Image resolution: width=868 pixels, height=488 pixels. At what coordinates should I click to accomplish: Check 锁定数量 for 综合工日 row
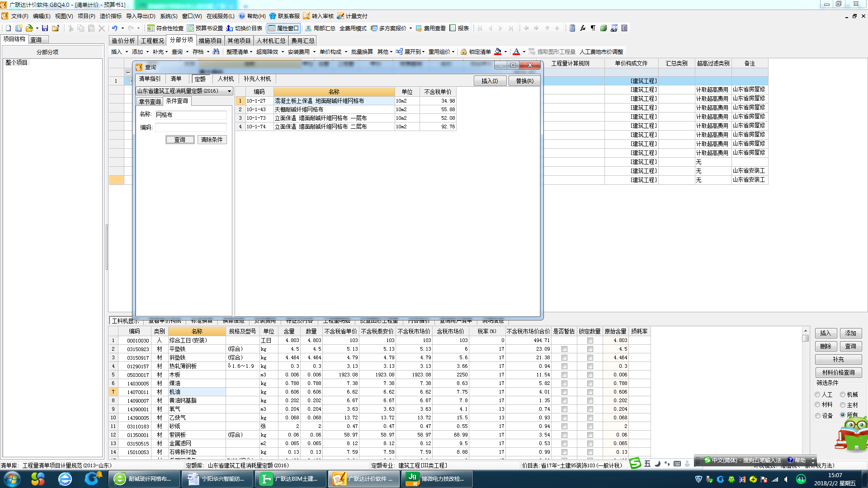(x=590, y=340)
